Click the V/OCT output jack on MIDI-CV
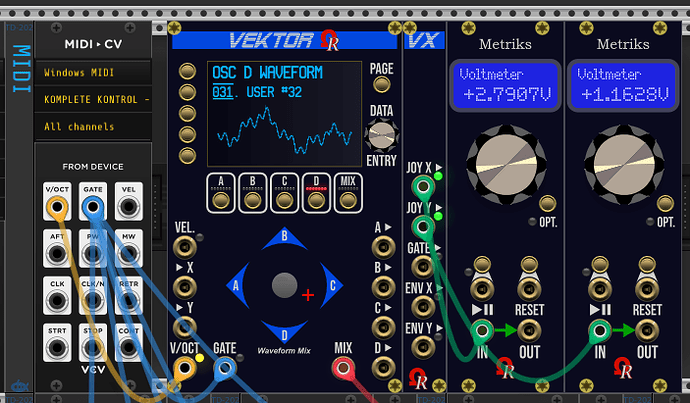 click(57, 206)
